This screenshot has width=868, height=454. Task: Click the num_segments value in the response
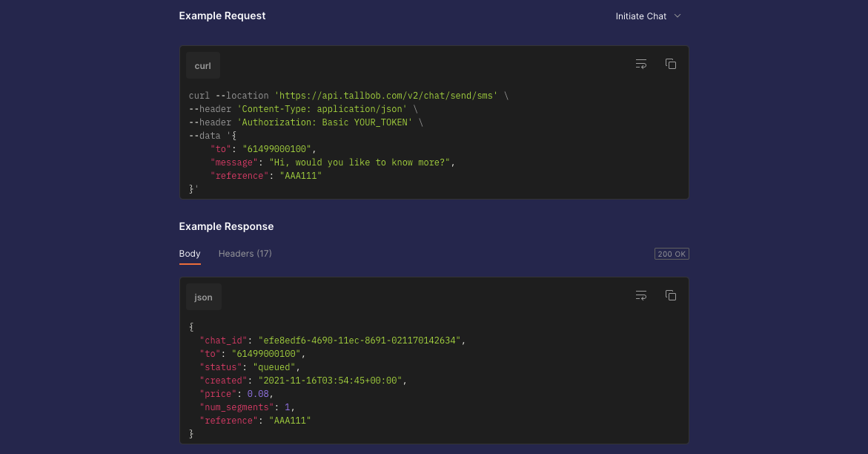tap(288, 407)
